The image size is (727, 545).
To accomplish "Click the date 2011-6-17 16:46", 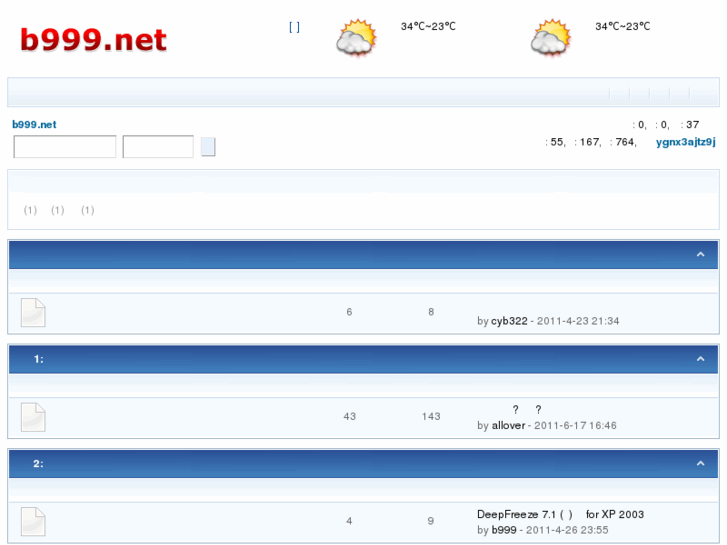I will [575, 425].
